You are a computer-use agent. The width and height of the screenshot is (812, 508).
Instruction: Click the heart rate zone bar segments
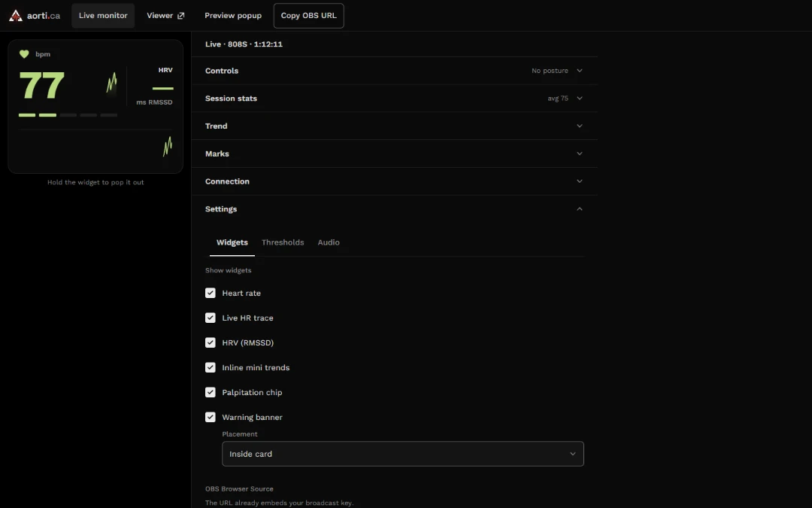(68, 115)
